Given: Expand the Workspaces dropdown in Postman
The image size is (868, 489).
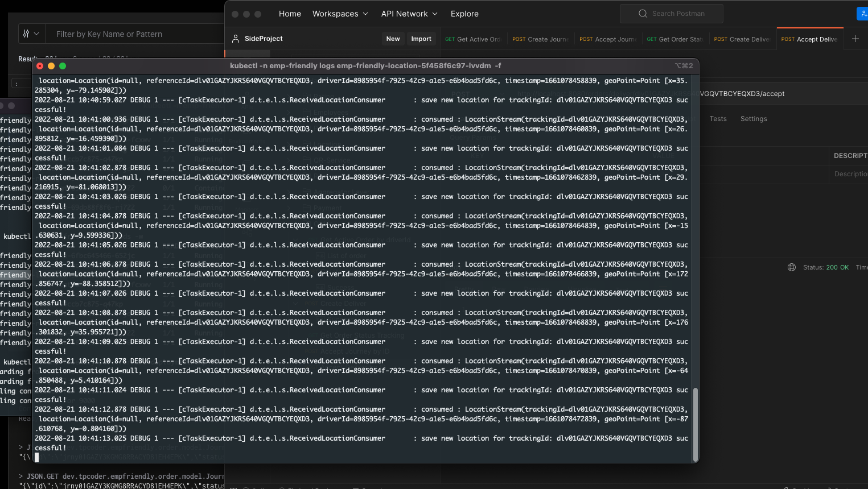Looking at the screenshot, I should (340, 14).
